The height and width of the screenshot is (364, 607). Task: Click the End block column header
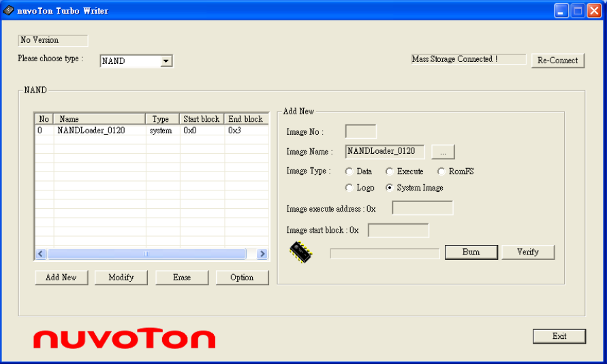(x=246, y=119)
